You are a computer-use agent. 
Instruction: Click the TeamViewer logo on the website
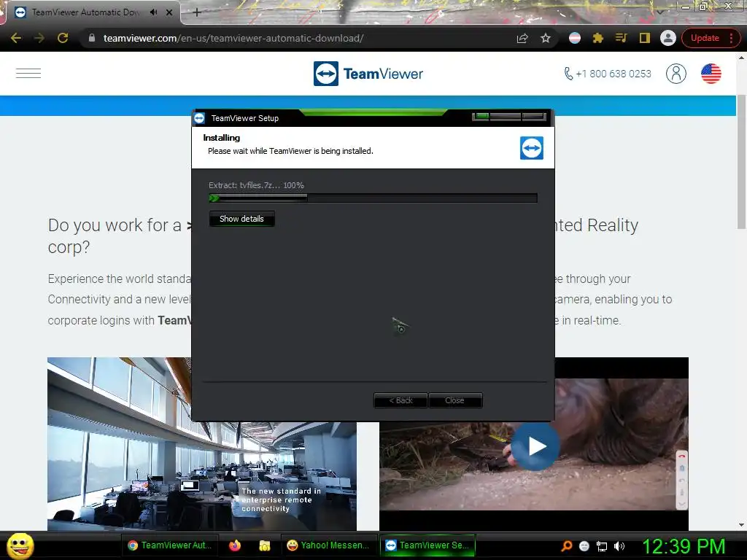pos(368,74)
